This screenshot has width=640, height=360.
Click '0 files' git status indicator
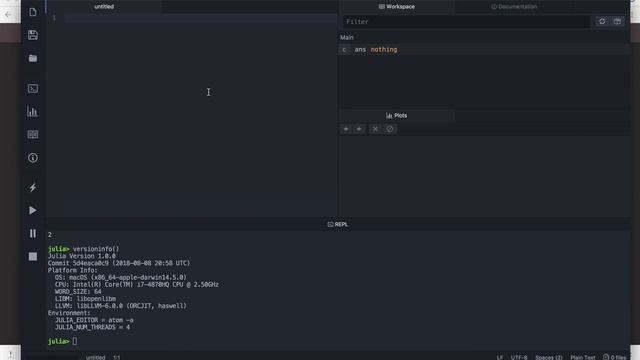click(x=615, y=357)
